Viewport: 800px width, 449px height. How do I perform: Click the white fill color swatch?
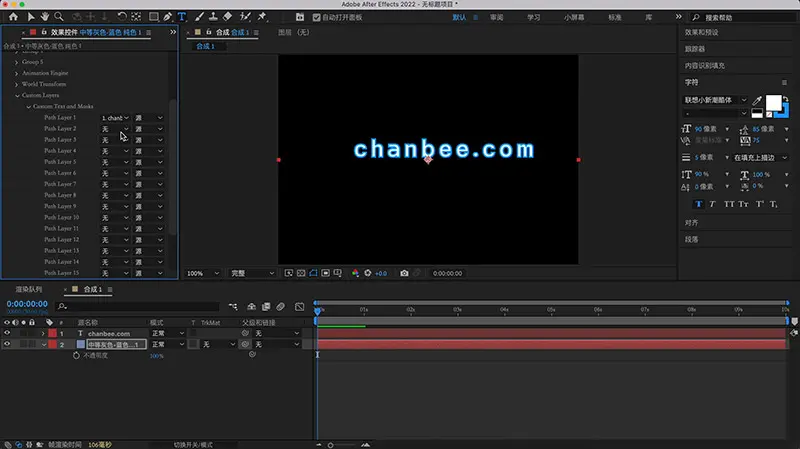773,103
